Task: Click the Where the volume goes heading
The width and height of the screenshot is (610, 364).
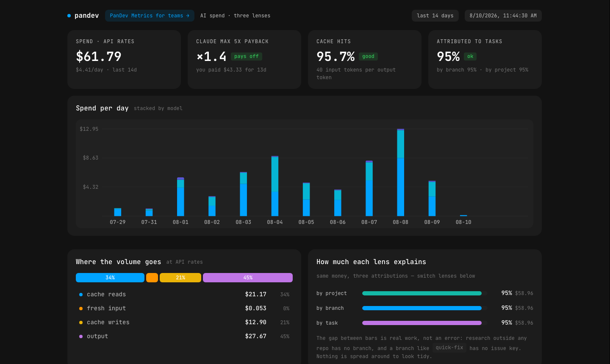Action: [118, 262]
